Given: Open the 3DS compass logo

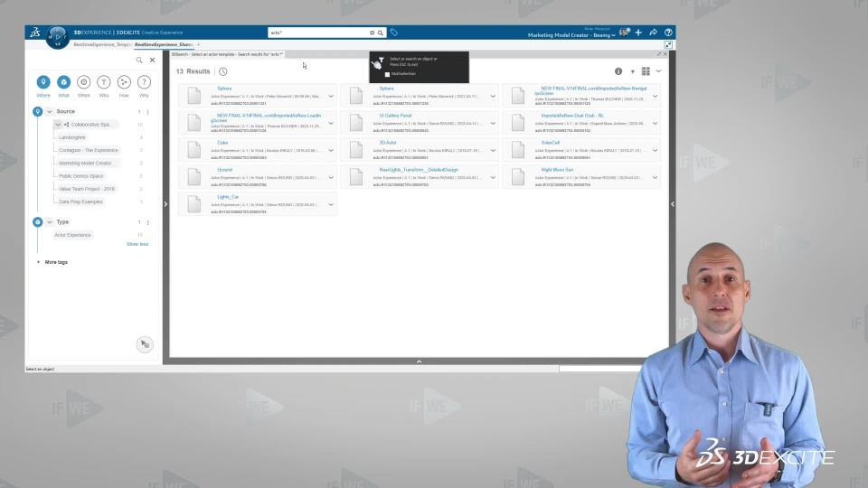Looking at the screenshot, I should pos(35,33).
